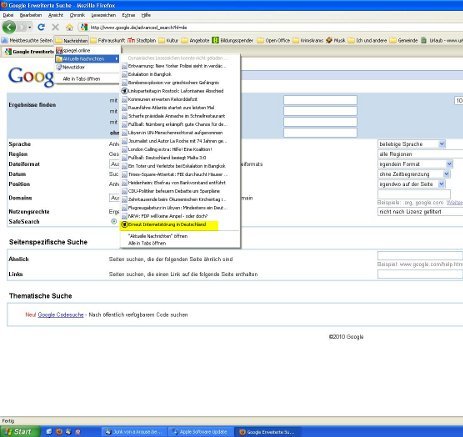
Task: Open the Urlaub bookmark
Action: (442, 40)
